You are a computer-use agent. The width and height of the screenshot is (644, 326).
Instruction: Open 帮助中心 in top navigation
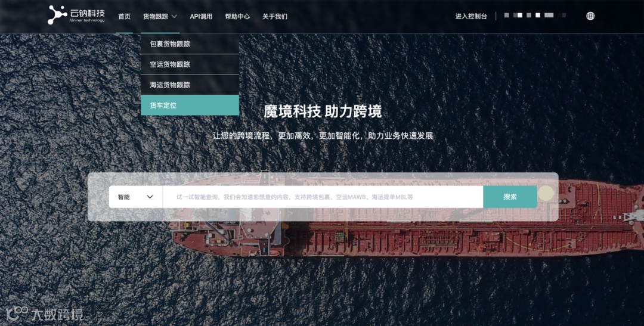(x=237, y=17)
